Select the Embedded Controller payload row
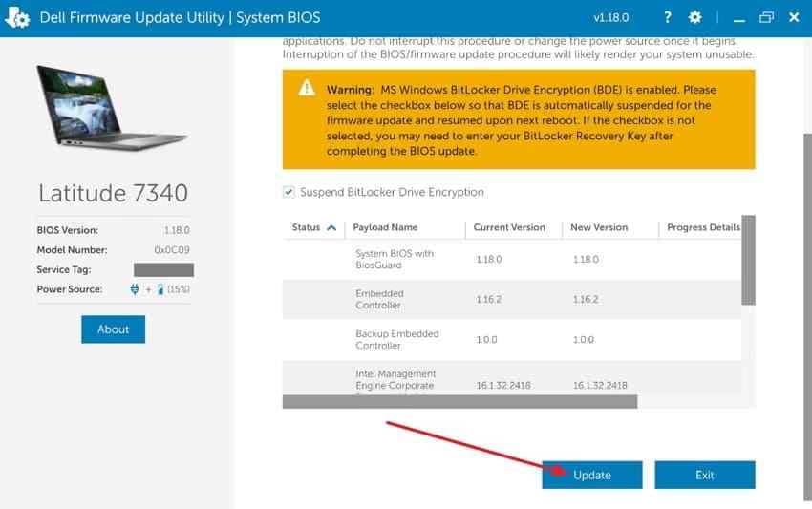 tap(512, 299)
